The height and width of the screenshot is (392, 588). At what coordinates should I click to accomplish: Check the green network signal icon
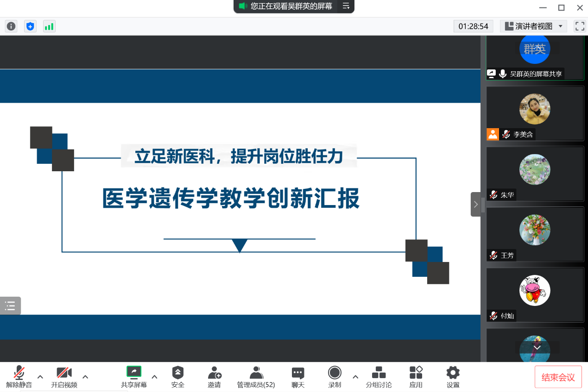[49, 26]
